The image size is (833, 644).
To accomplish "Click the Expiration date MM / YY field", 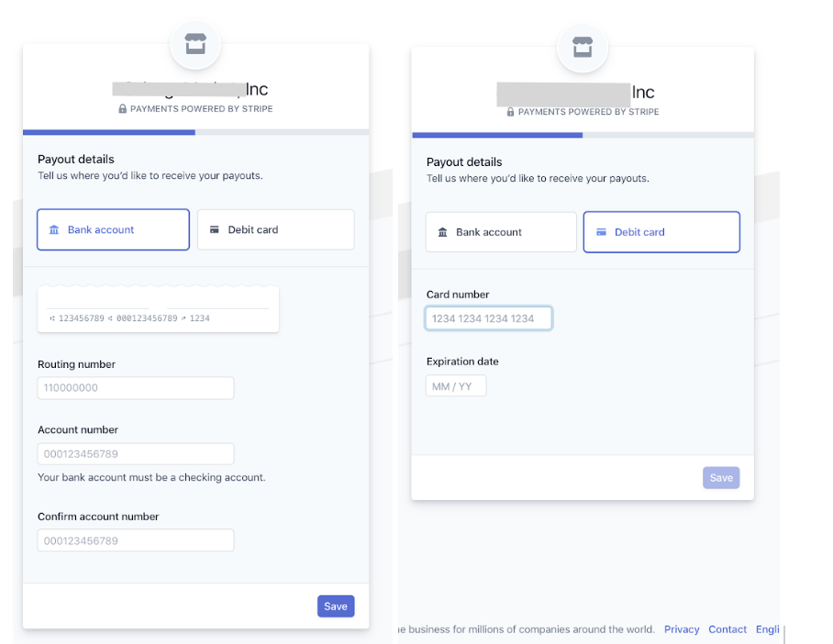I will [456, 386].
